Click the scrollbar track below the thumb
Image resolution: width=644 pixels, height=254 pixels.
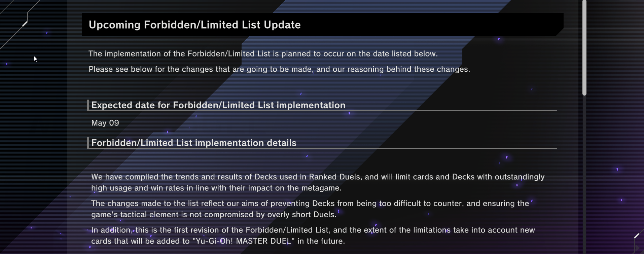point(584,175)
